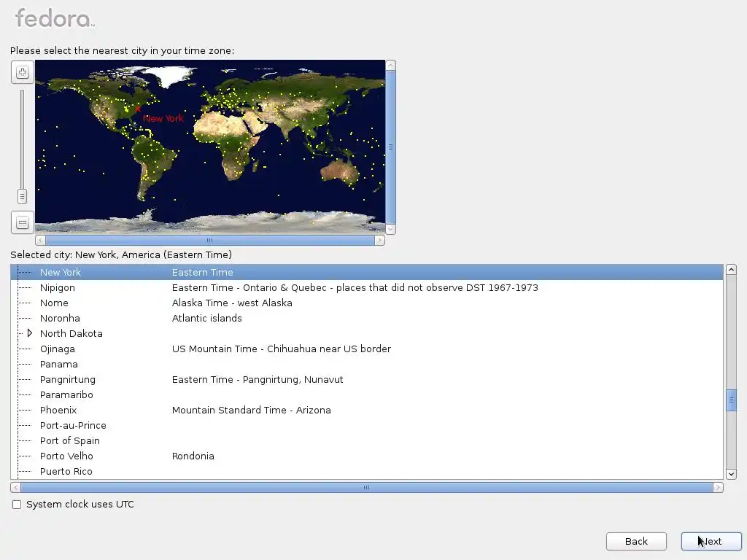Click the Back button
This screenshot has height=560, width=747.
pyautogui.click(x=636, y=542)
